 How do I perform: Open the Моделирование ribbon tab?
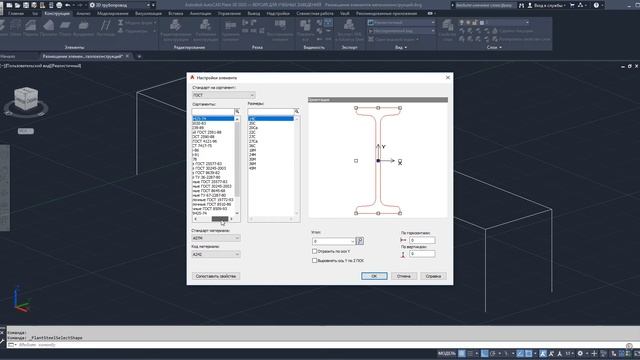tap(113, 13)
